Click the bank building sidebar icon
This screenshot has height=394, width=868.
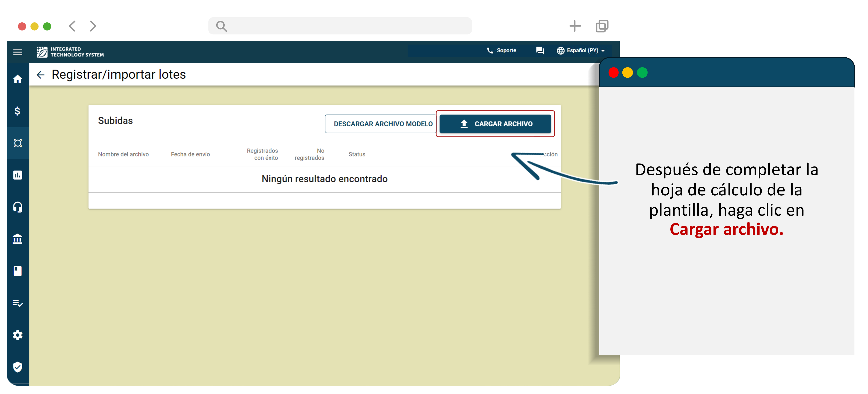tap(18, 239)
